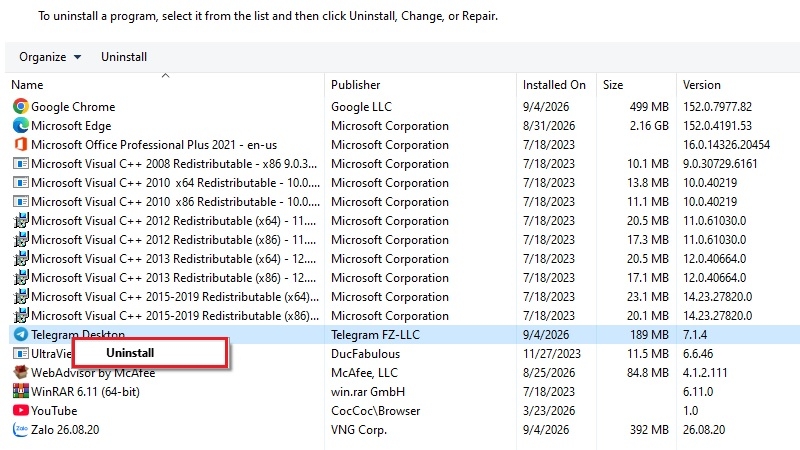Click the WinRAR 6.11 books icon

point(20,391)
